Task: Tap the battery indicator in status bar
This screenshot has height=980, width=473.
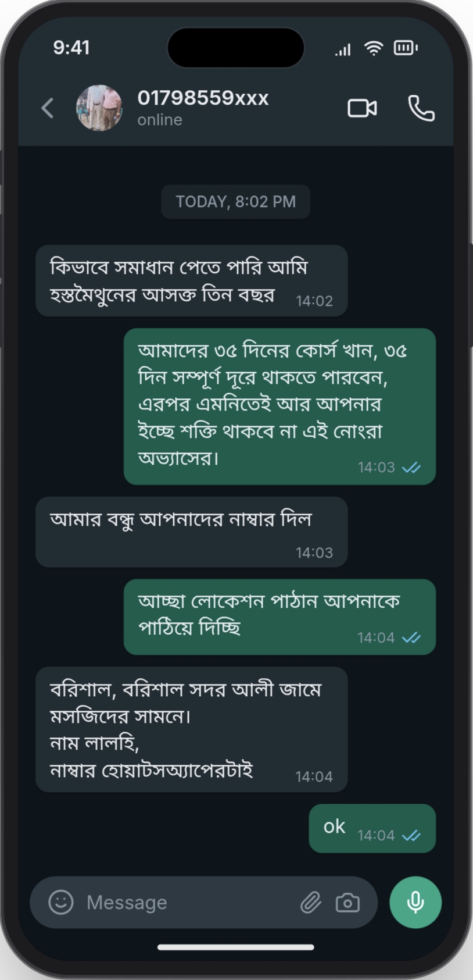Action: [406, 48]
